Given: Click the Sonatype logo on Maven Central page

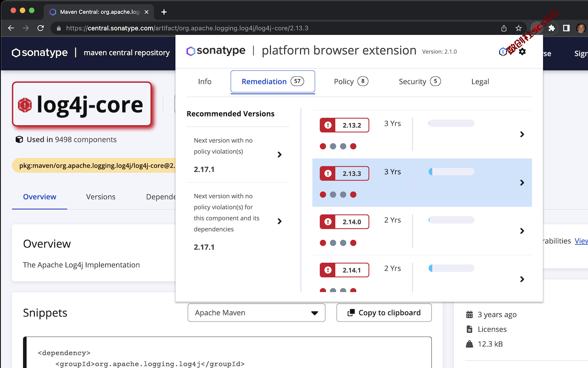Looking at the screenshot, I should [40, 53].
